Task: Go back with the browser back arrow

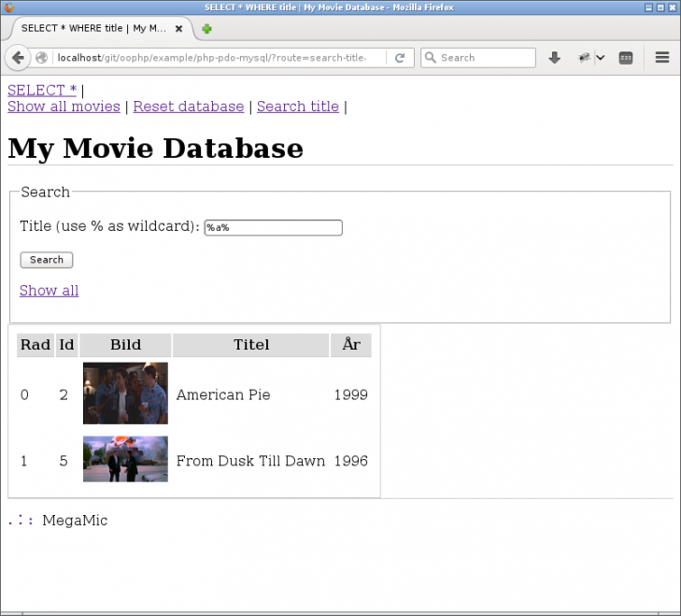Action: click(x=18, y=58)
